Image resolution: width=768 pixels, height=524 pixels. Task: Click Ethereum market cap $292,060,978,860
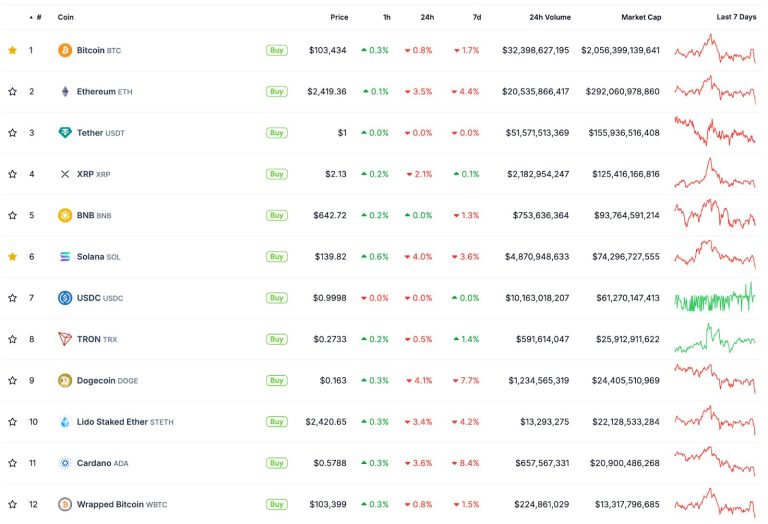[x=623, y=92]
